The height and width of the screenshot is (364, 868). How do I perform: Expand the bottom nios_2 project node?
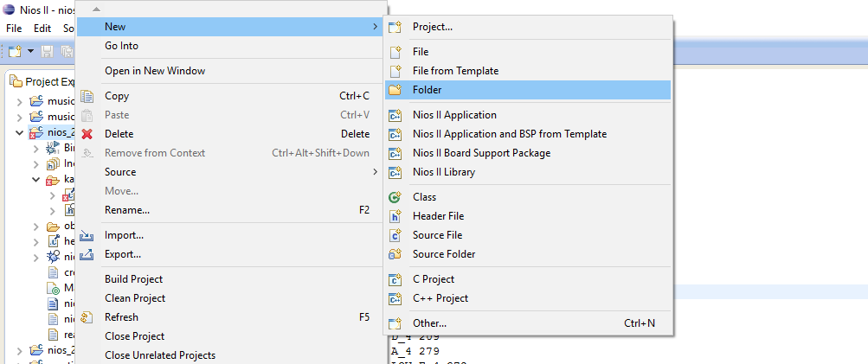click(x=20, y=350)
